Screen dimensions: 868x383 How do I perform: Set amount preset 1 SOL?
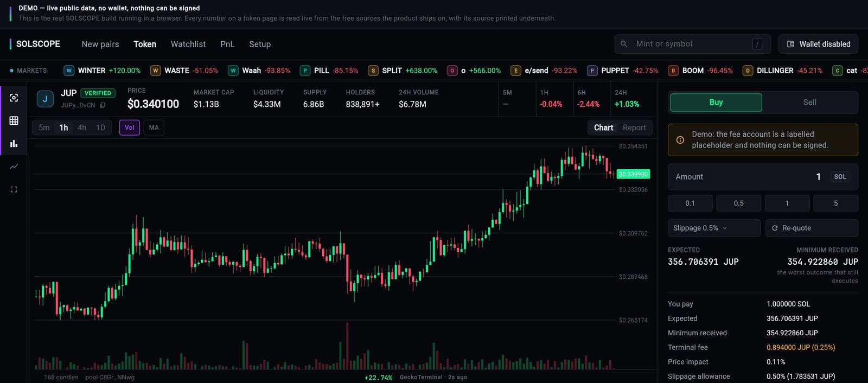pos(787,203)
